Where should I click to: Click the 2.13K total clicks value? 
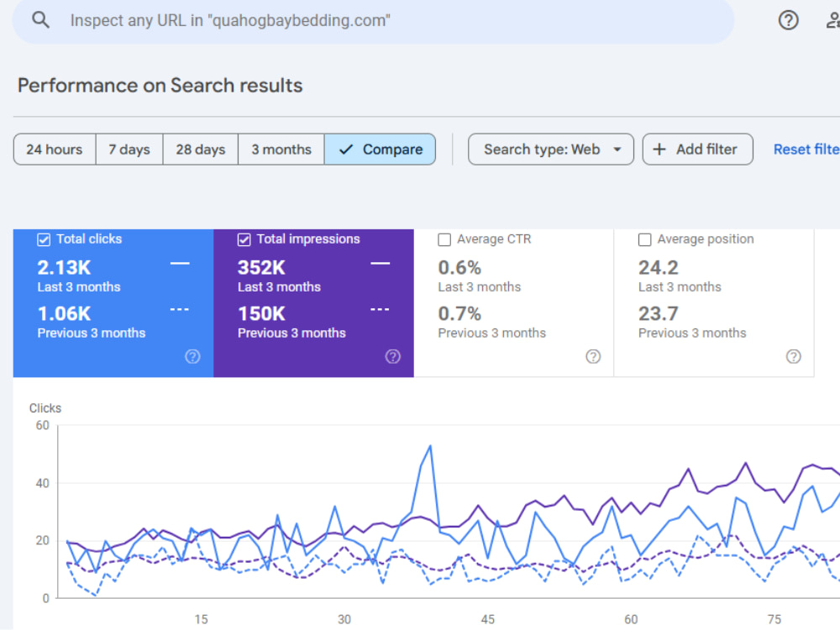click(65, 267)
